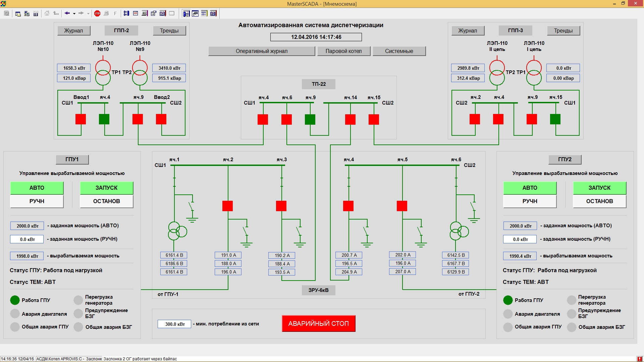This screenshot has height=362, width=644.
Task: Click ГПУ1 заданная мощность (РУЧН) field
Action: pos(27,239)
